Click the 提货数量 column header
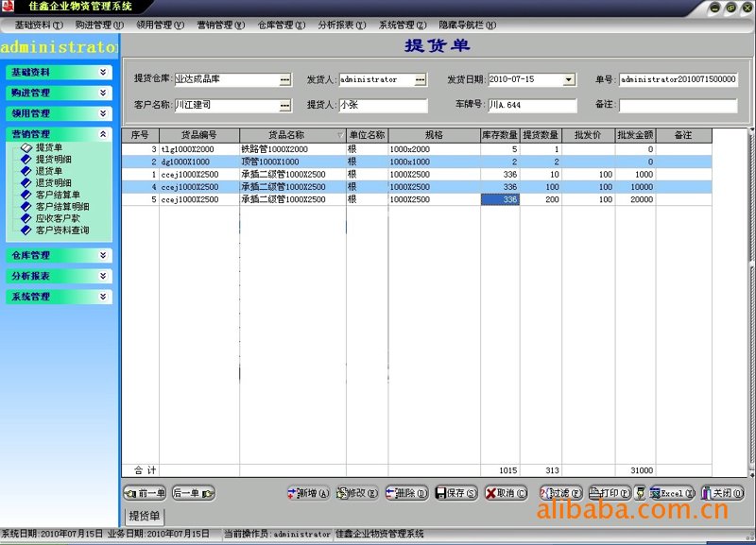 click(x=541, y=135)
